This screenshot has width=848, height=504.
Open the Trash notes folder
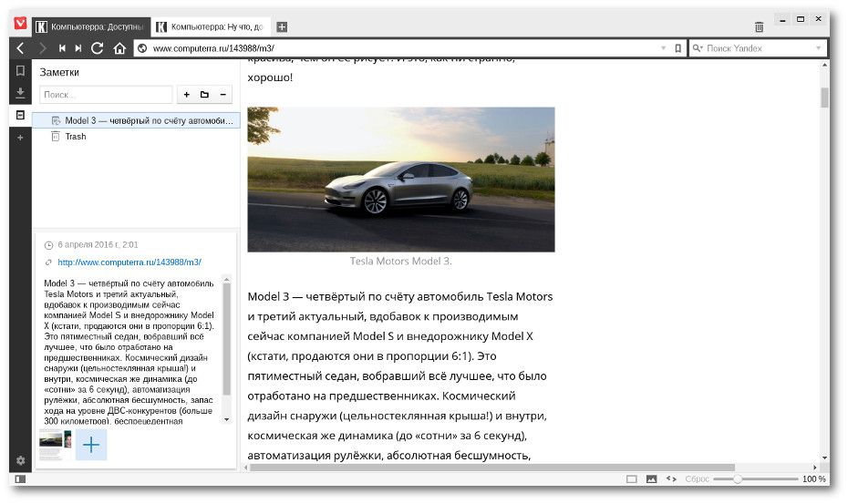click(136, 137)
